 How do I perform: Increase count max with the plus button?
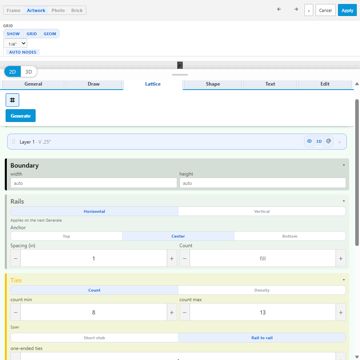click(340, 312)
